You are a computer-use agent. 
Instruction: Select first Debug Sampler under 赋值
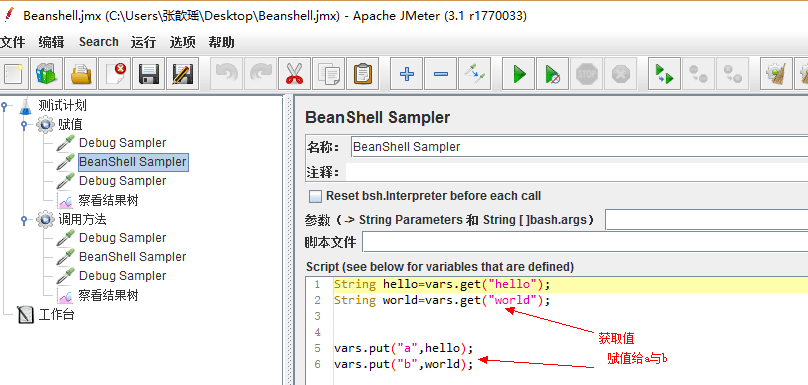tap(123, 143)
